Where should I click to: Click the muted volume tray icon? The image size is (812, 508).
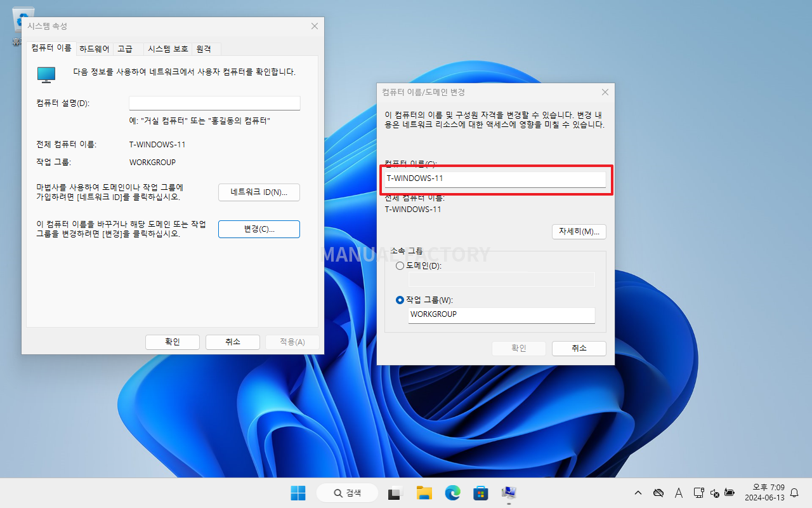pos(715,493)
